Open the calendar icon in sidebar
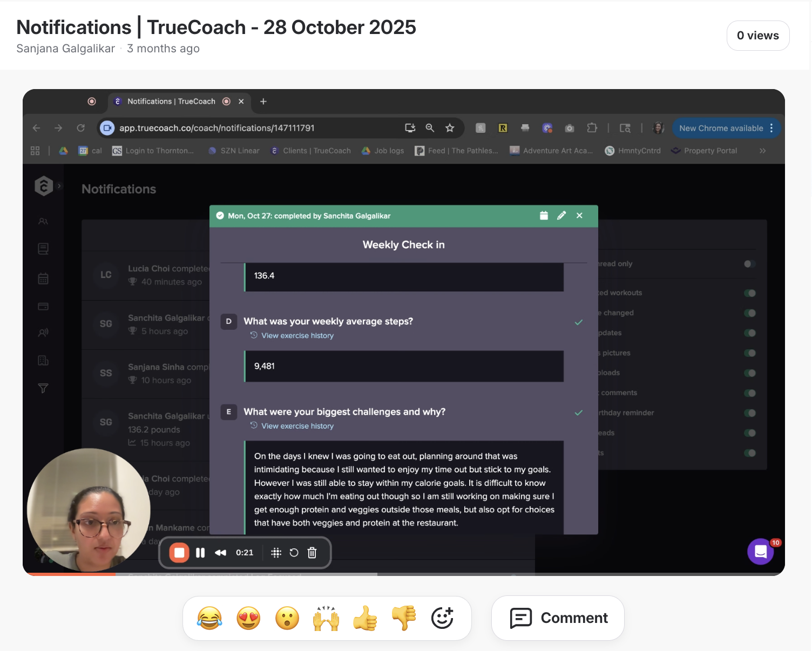The image size is (812, 651). [x=43, y=279]
